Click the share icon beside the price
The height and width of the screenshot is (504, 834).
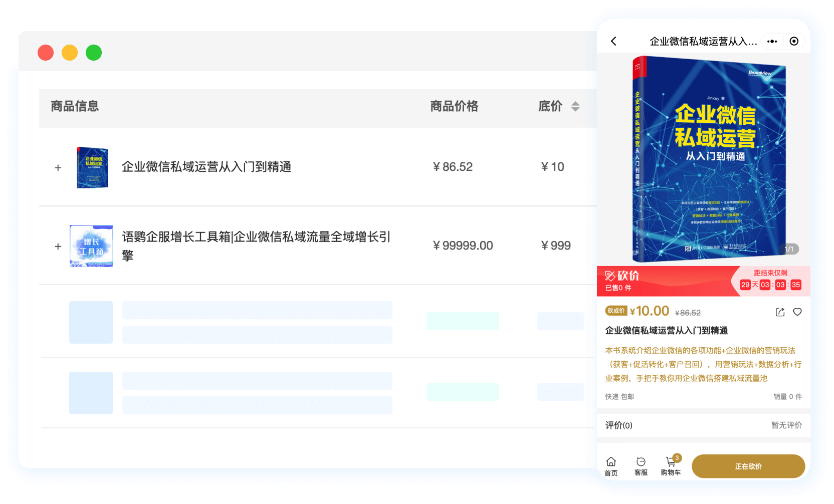(x=780, y=312)
